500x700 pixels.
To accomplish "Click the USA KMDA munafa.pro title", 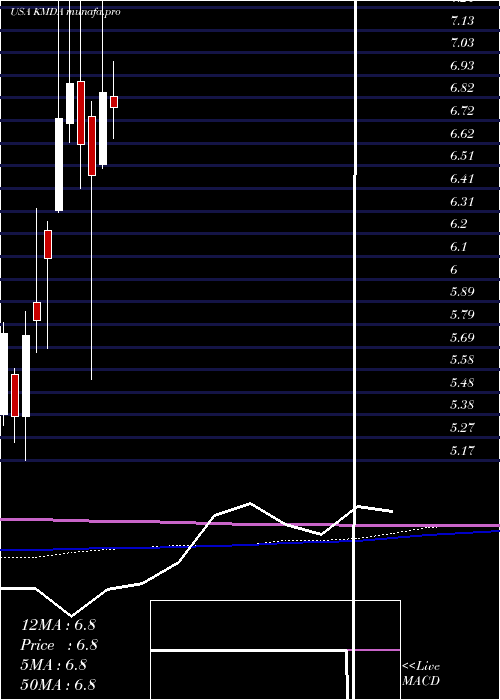I will click(65, 12).
